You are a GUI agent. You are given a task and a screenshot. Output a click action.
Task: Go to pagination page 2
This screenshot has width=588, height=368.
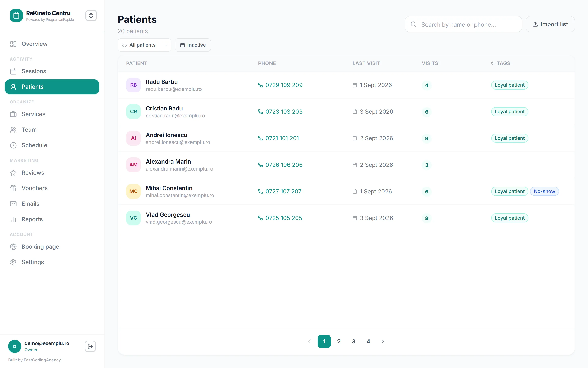click(339, 341)
